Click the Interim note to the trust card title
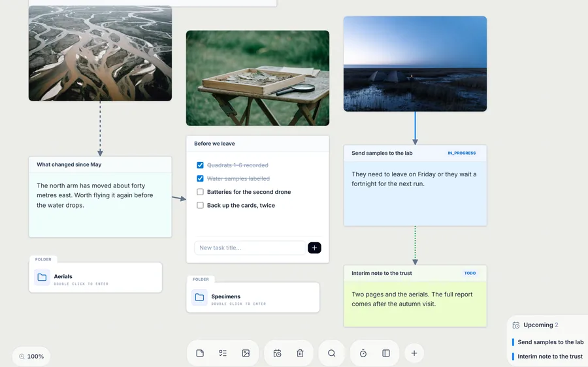This screenshot has width=588, height=367. (x=382, y=273)
